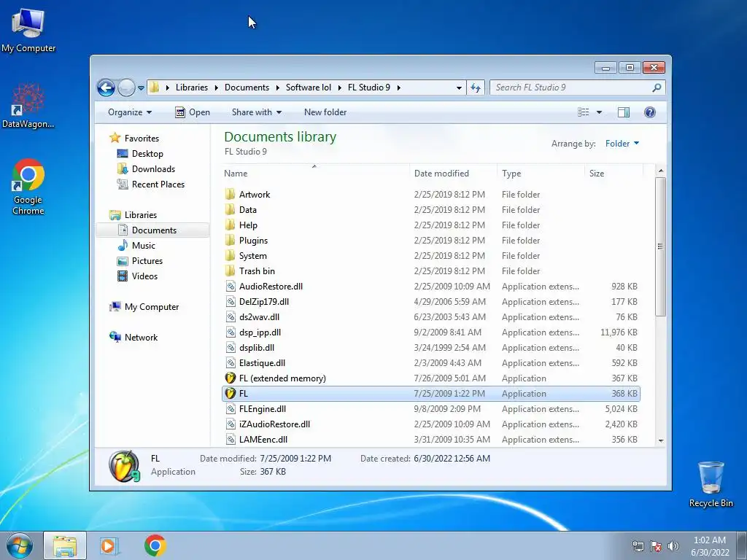Launch Google Chrome from the desktop

(28, 187)
